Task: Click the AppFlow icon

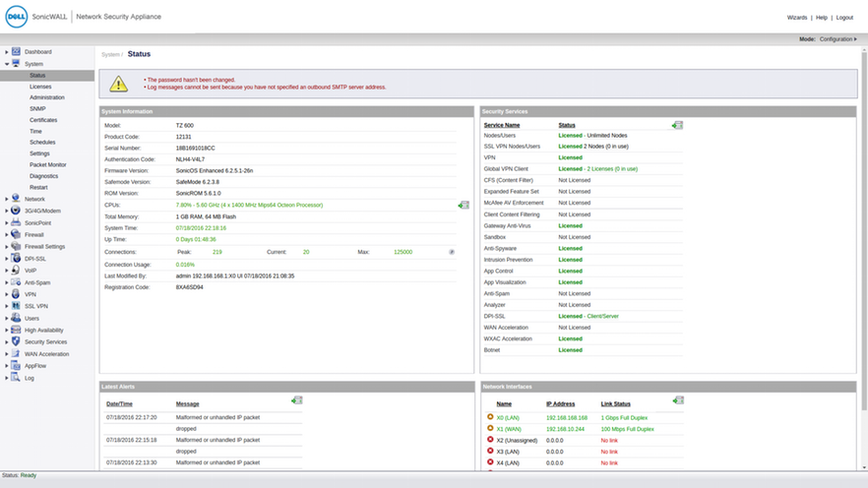Action: [x=16, y=366]
